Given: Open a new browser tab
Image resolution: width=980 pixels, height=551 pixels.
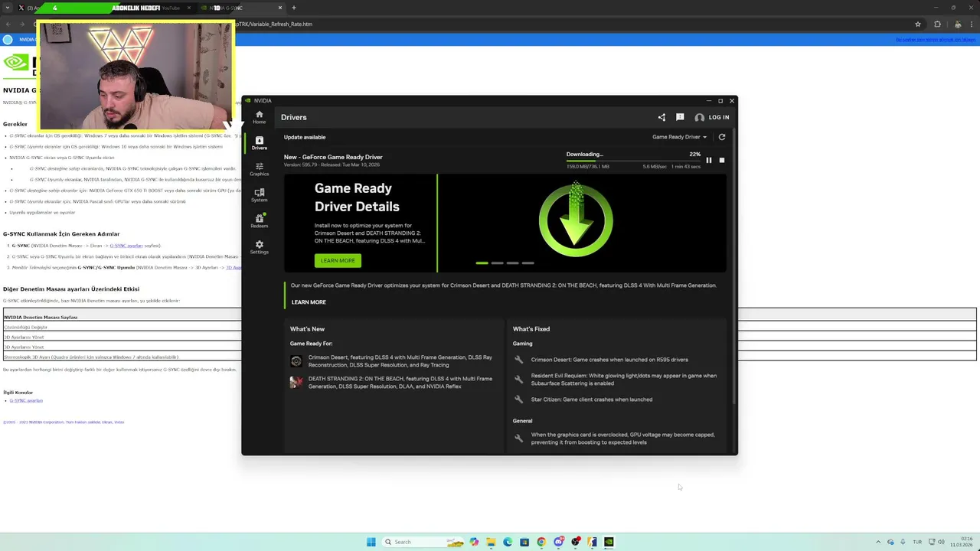Looking at the screenshot, I should click(294, 8).
